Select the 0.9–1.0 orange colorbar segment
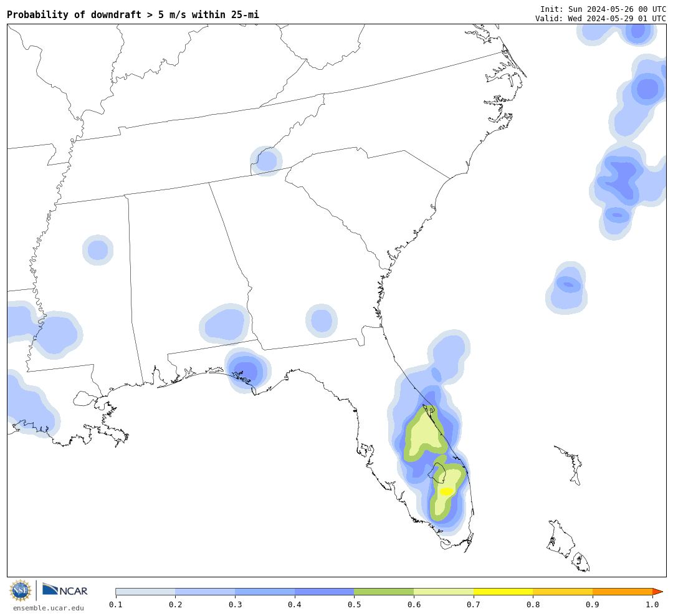The image size is (673, 616). coord(623,592)
